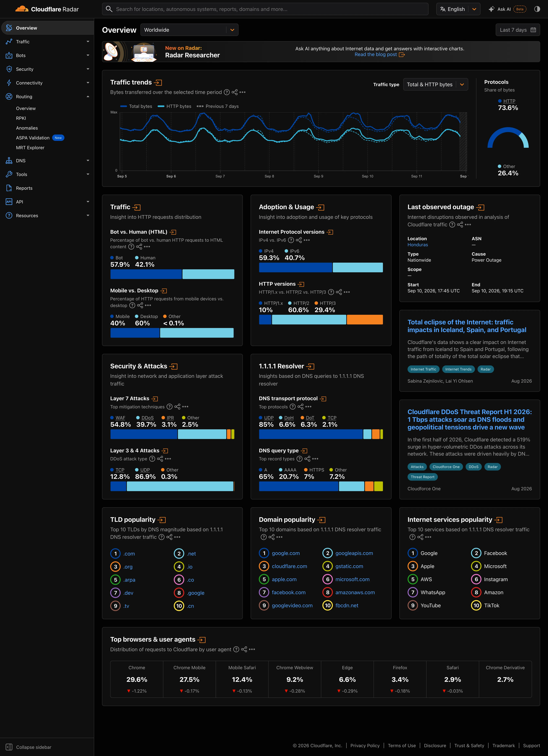Expand the DNS sidebar section

coord(47,161)
